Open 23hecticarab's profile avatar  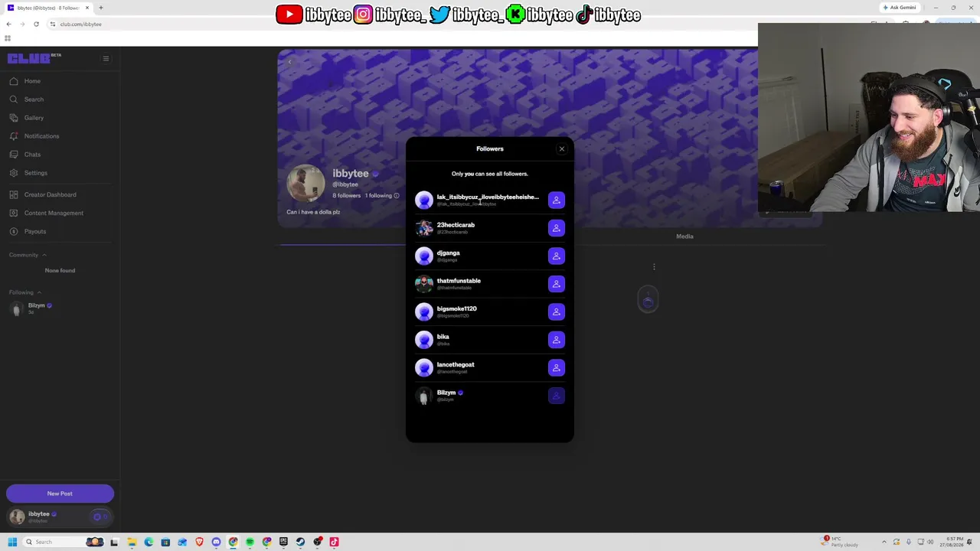[x=424, y=228]
